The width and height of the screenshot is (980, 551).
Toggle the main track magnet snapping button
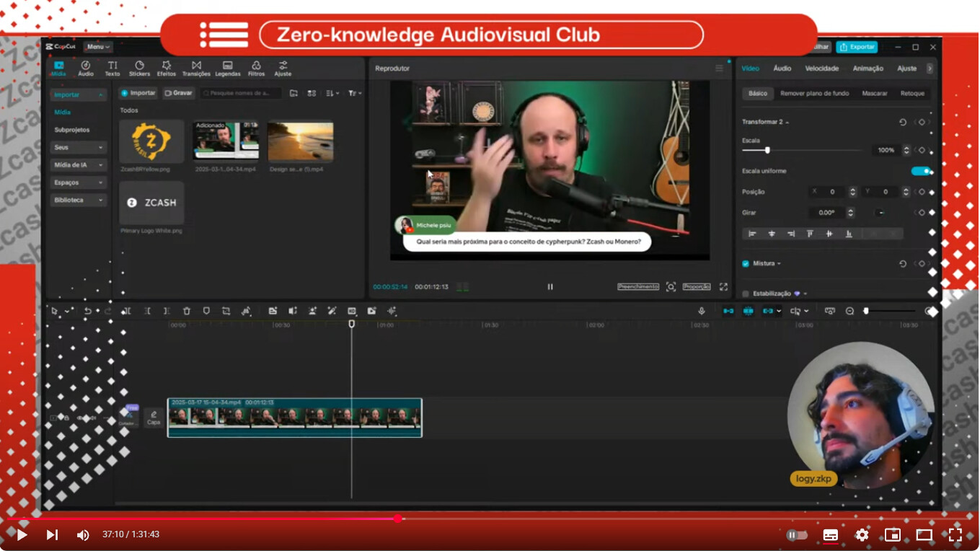coord(728,311)
